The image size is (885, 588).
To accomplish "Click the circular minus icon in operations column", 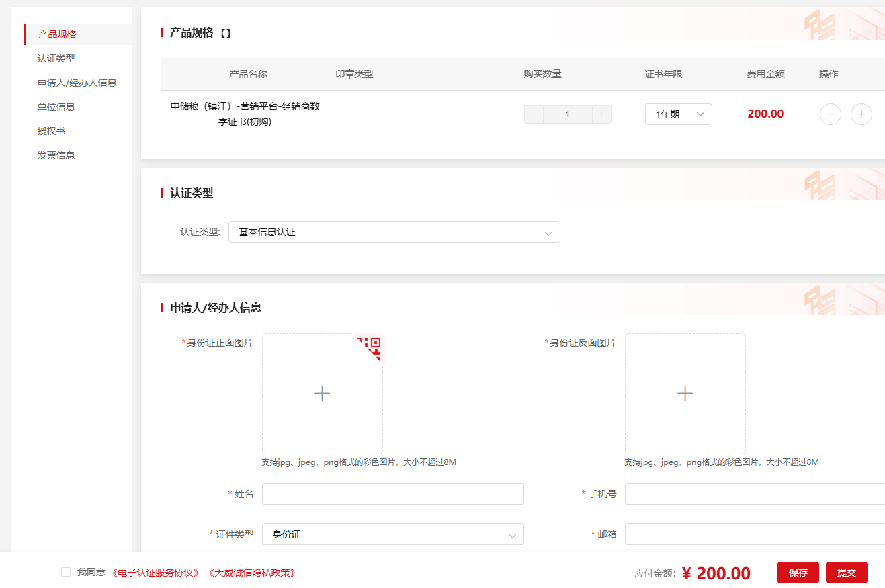I will click(x=830, y=114).
